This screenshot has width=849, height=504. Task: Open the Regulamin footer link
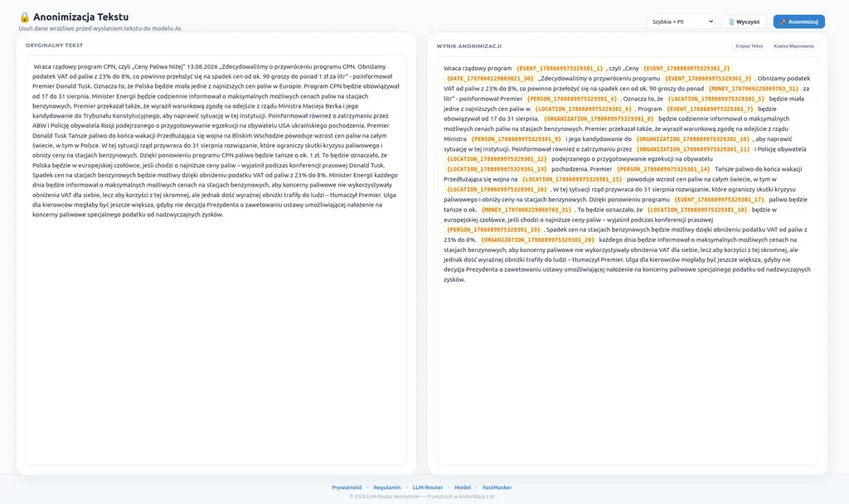387,487
